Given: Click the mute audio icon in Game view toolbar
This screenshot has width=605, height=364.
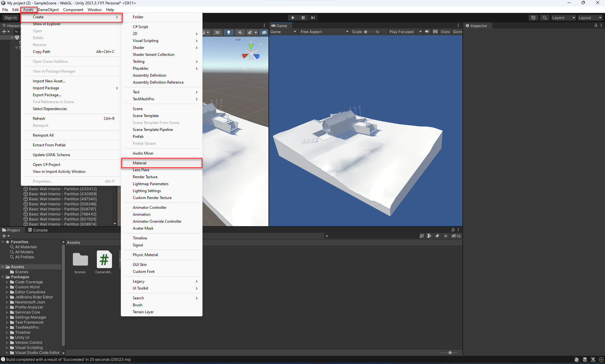Looking at the screenshot, I should [x=427, y=32].
